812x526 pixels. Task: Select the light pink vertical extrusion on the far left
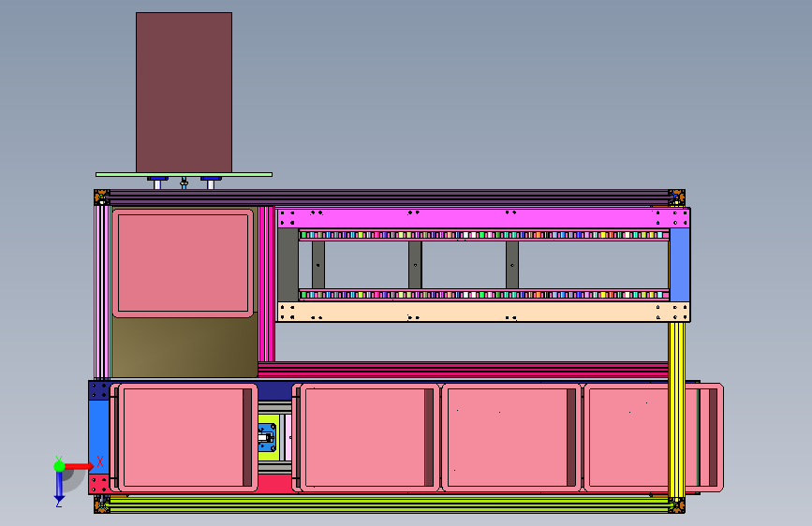pyautogui.click(x=102, y=293)
